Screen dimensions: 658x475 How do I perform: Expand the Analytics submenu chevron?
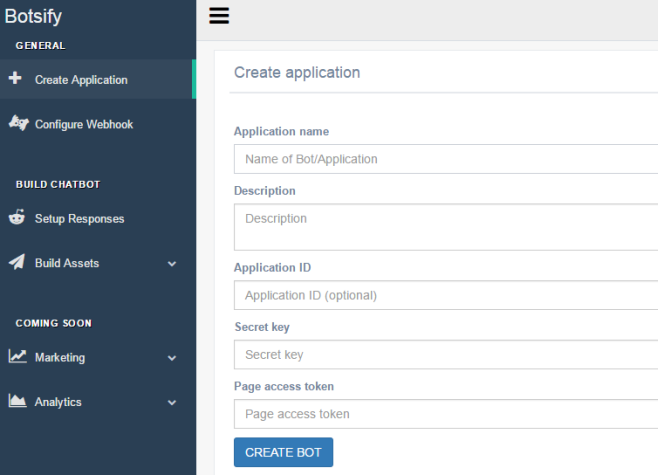[x=172, y=403]
